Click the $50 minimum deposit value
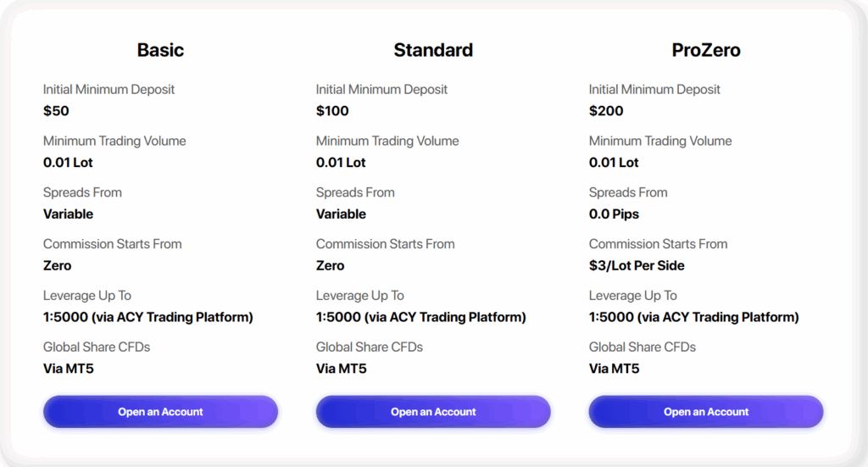868x467 pixels. coord(56,111)
